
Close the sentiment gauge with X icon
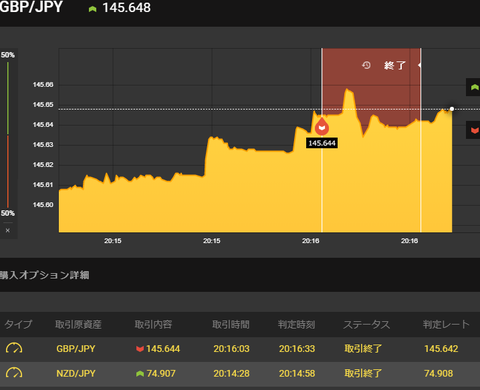click(x=8, y=230)
